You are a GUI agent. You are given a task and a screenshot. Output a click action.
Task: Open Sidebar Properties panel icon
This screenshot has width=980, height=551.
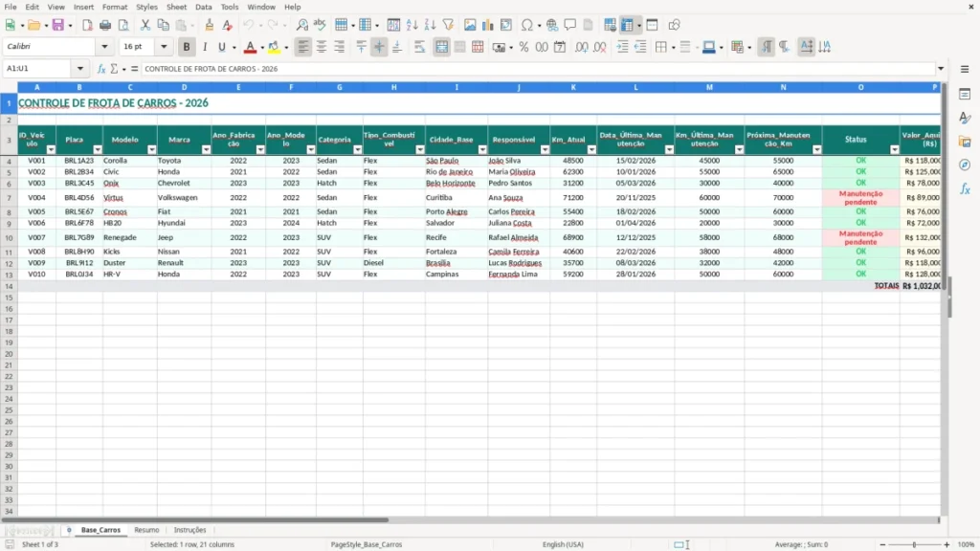pyautogui.click(x=965, y=95)
